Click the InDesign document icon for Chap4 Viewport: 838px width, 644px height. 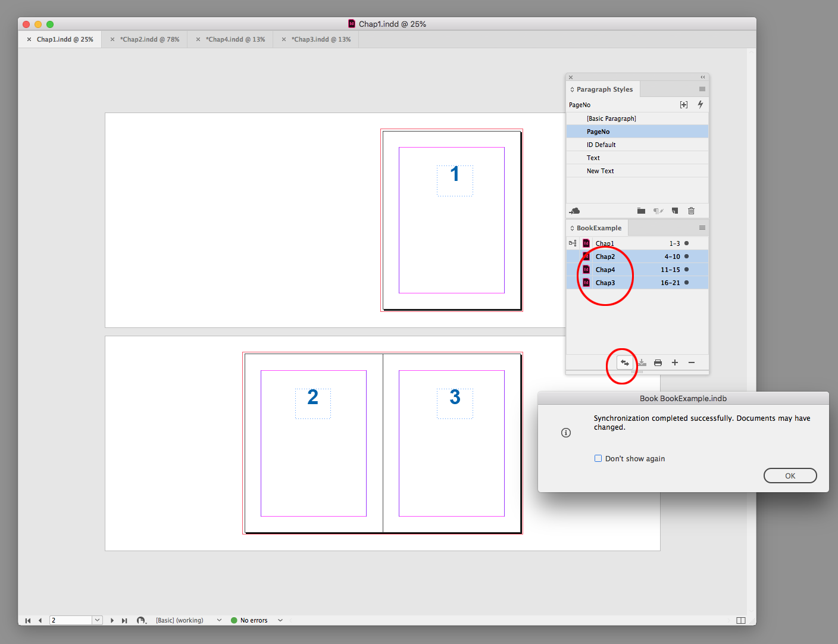586,269
